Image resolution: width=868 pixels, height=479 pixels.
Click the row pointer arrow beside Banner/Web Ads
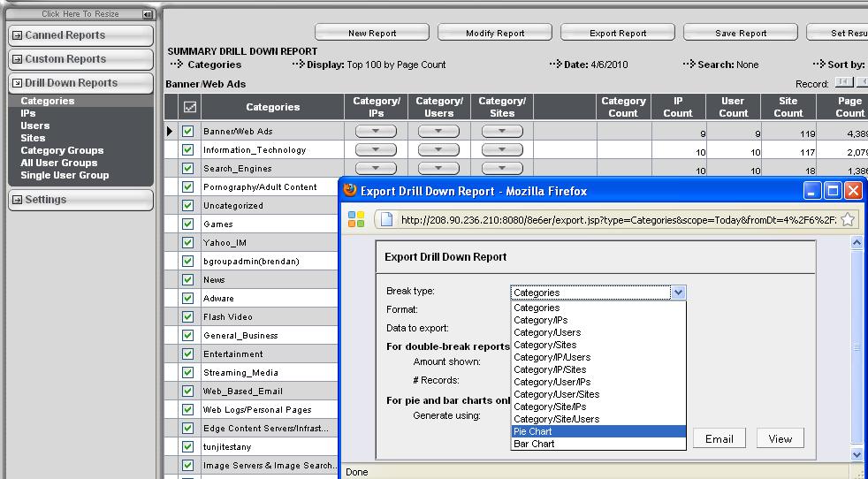[170, 132]
